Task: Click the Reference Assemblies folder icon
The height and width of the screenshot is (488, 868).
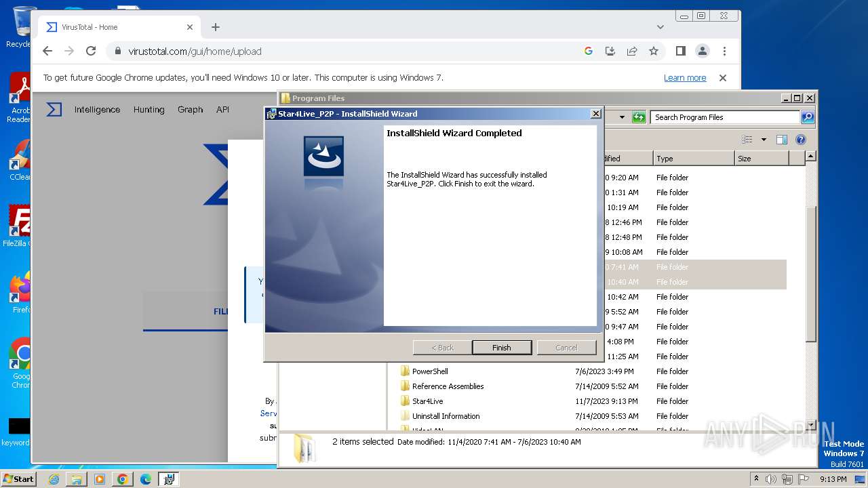Action: click(405, 386)
